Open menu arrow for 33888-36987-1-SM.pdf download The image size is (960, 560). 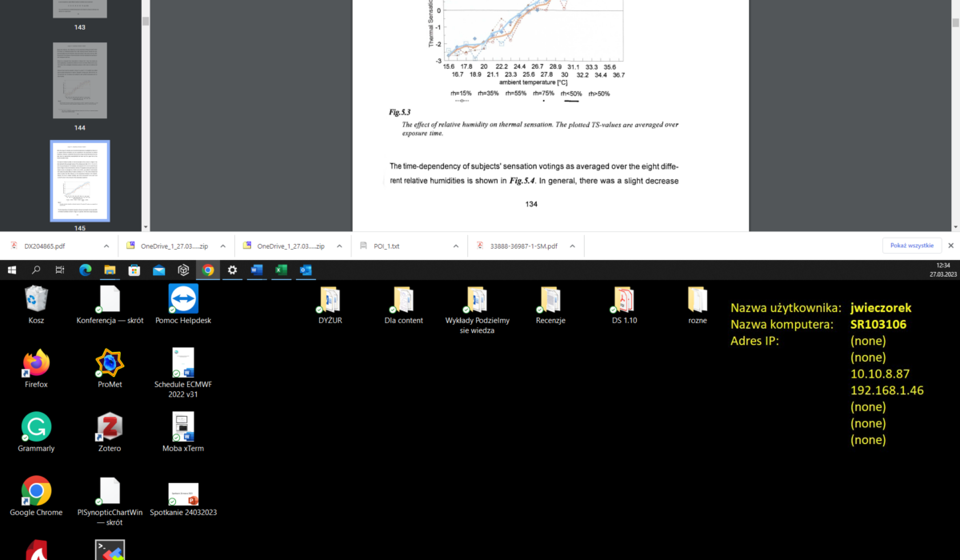(x=572, y=246)
